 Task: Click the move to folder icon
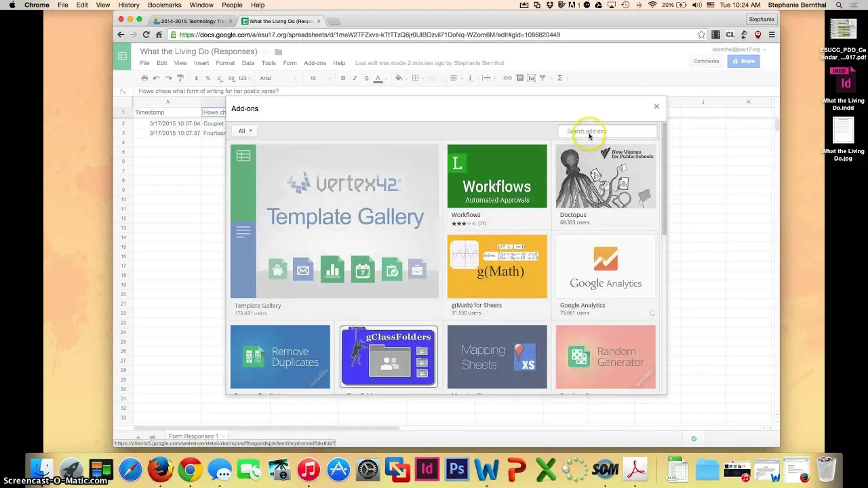(x=278, y=52)
